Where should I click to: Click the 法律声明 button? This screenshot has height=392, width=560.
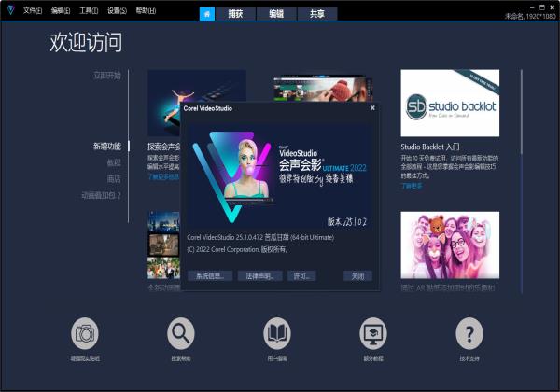click(260, 275)
